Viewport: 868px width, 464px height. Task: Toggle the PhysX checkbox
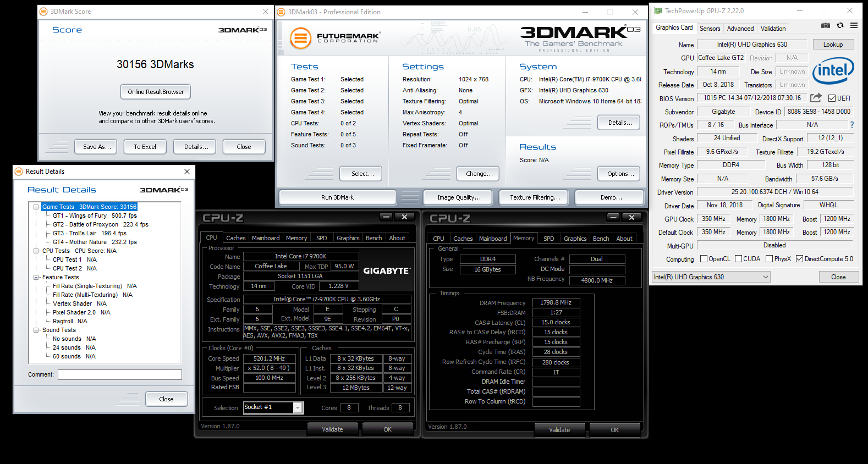pyautogui.click(x=769, y=259)
